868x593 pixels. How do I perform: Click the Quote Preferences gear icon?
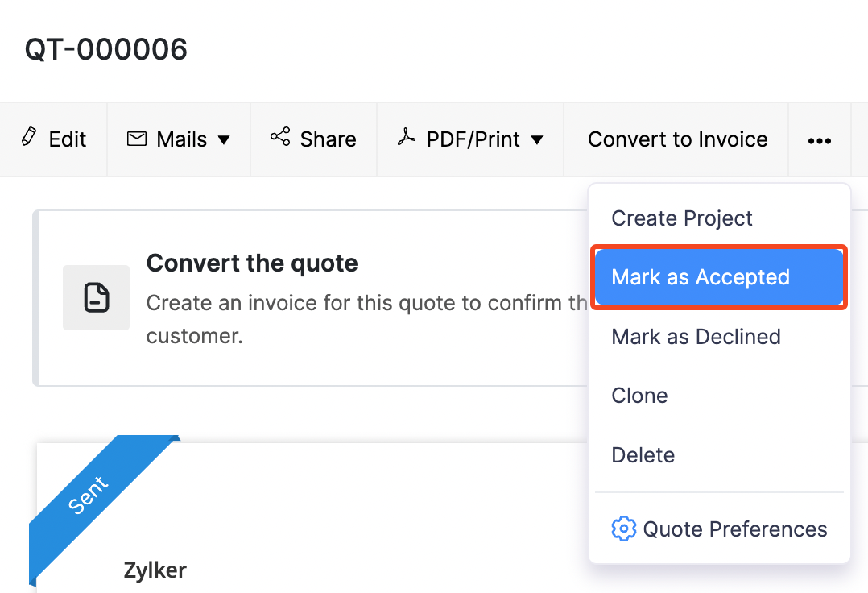point(623,529)
